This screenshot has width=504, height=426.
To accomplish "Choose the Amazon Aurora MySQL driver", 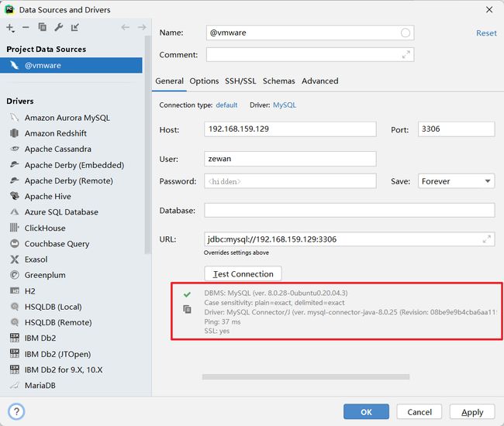I will coord(67,118).
